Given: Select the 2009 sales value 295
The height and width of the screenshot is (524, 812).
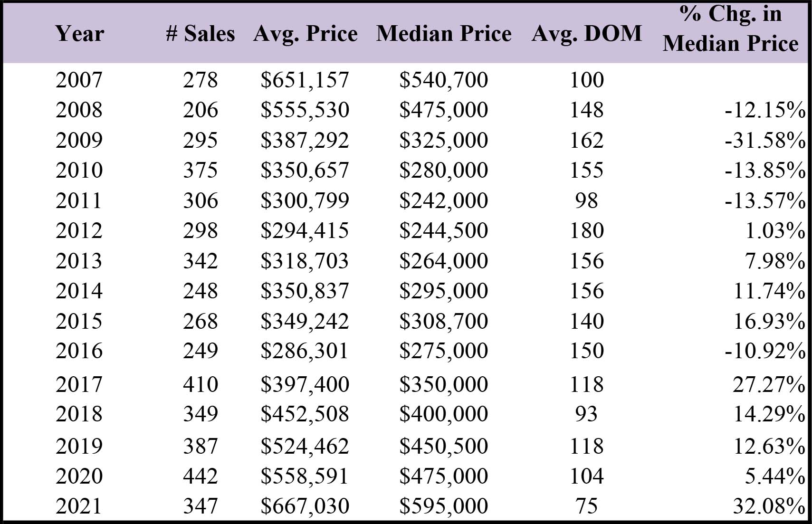Looking at the screenshot, I should click(201, 141).
